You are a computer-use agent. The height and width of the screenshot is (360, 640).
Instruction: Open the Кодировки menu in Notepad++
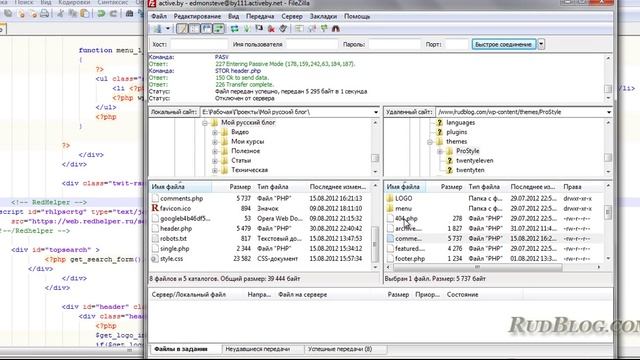[74, 2]
